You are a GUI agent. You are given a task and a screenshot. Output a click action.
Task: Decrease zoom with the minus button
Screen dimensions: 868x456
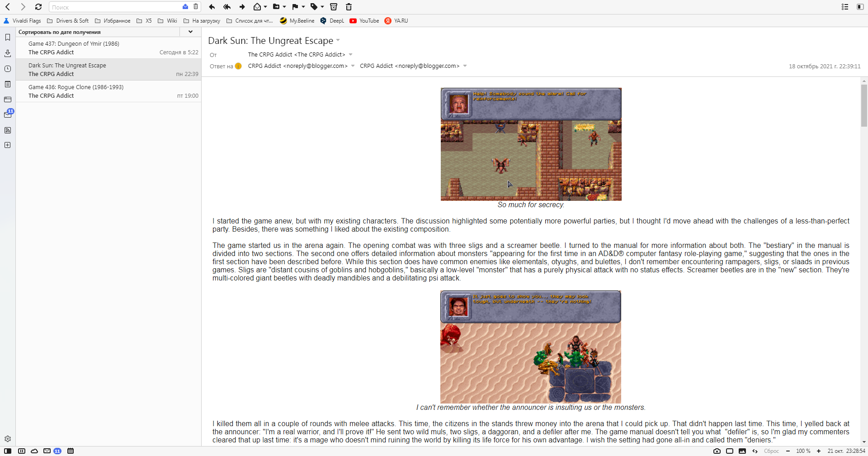788,451
